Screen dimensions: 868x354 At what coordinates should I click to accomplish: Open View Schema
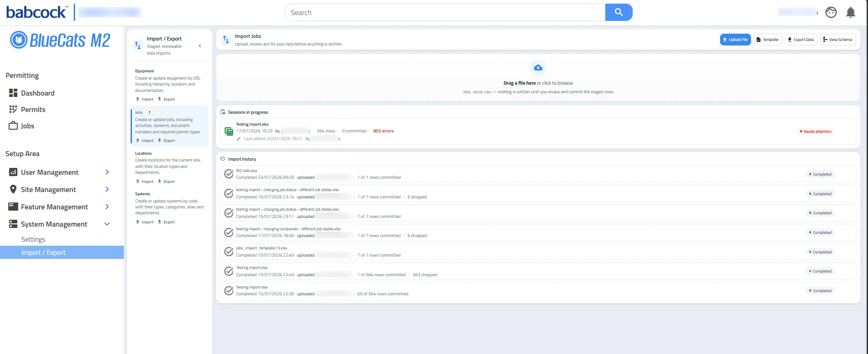pyautogui.click(x=838, y=40)
